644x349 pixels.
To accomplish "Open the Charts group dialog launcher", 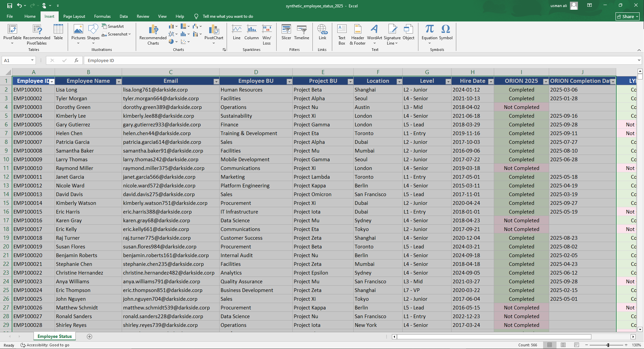I will pyautogui.click(x=224, y=50).
